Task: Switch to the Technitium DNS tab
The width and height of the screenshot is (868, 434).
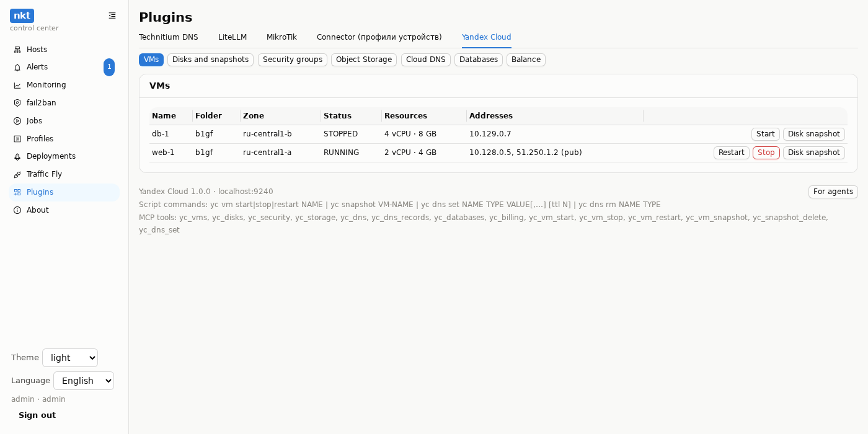Action: (x=169, y=37)
